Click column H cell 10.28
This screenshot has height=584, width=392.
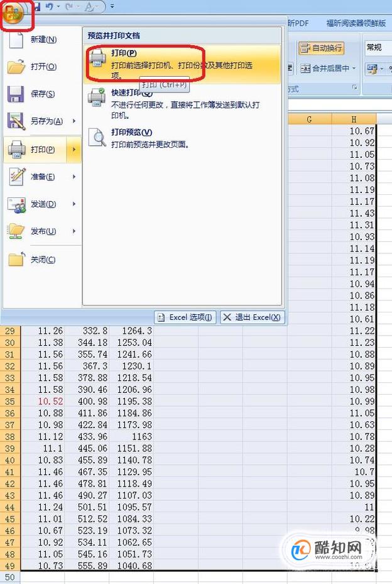(x=353, y=448)
